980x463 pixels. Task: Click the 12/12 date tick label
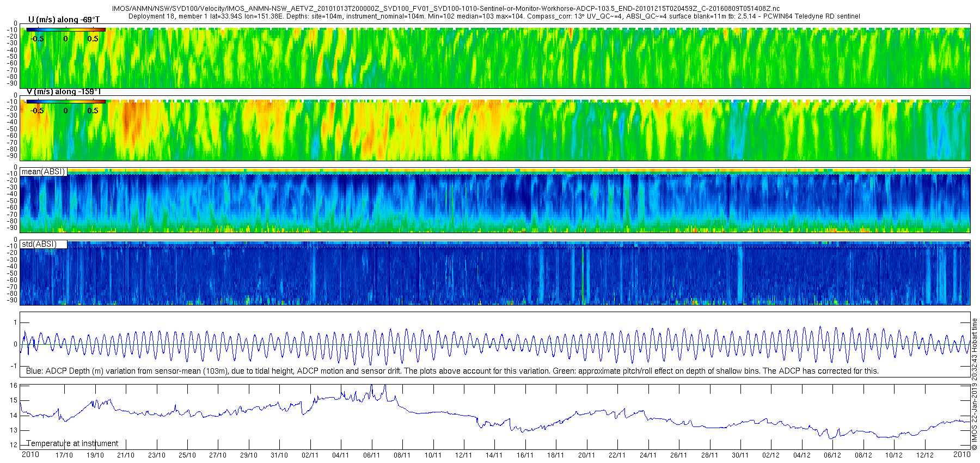point(924,455)
